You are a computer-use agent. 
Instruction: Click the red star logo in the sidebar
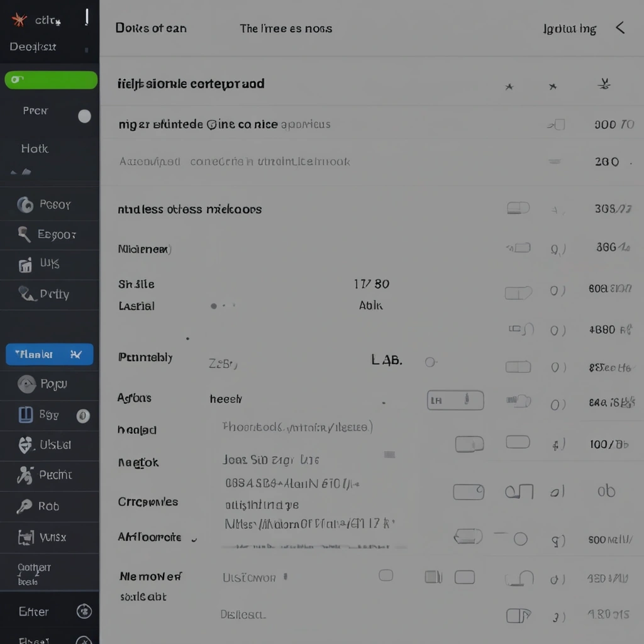pos(19,19)
